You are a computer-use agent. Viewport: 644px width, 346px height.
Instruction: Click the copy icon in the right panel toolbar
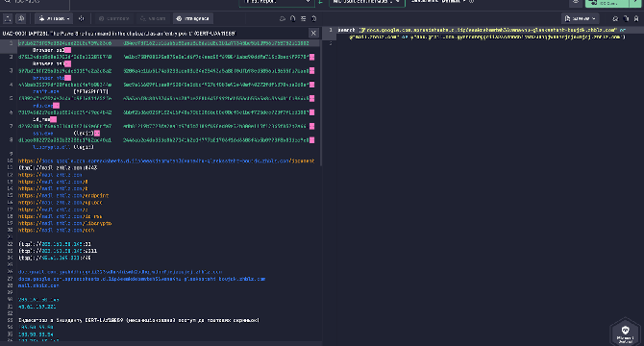coord(626,18)
